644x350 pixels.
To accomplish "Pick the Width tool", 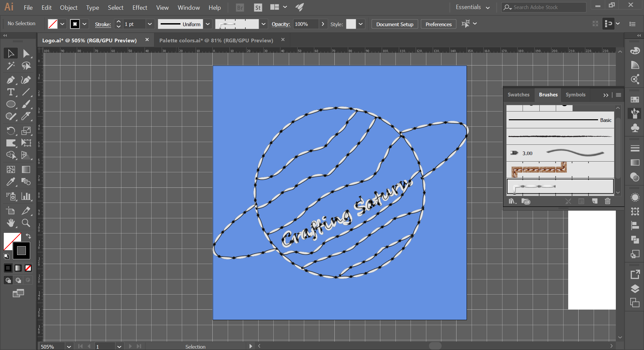I will 11,143.
